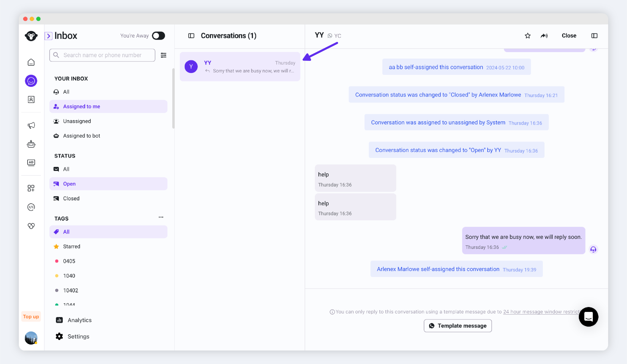Open the Tags three-dot menu
This screenshot has height=364, width=627.
(161, 217)
